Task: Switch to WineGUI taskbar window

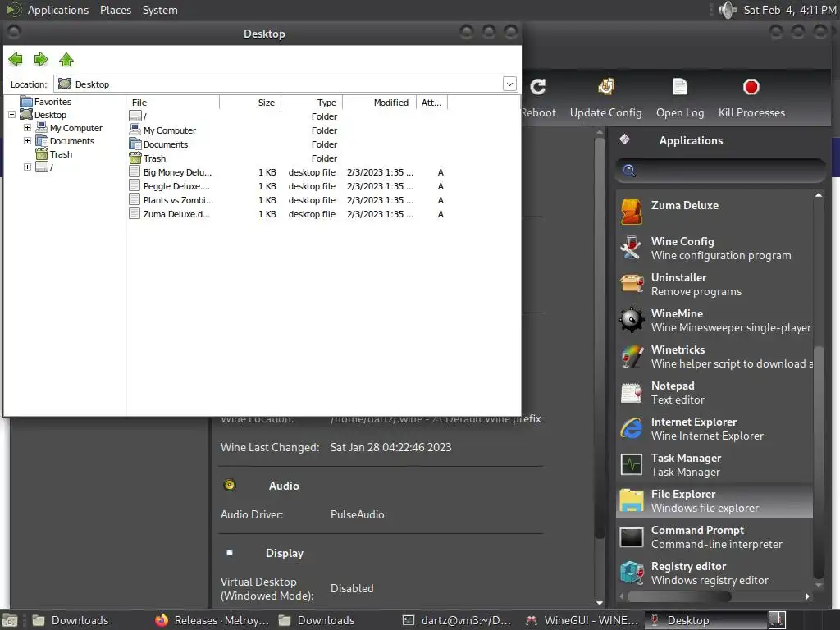Action: 582,620
